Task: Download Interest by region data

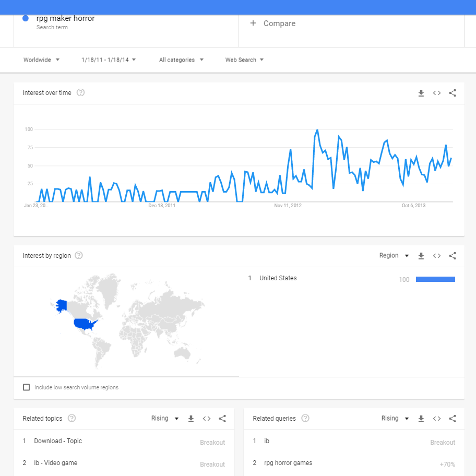Action: (x=421, y=256)
